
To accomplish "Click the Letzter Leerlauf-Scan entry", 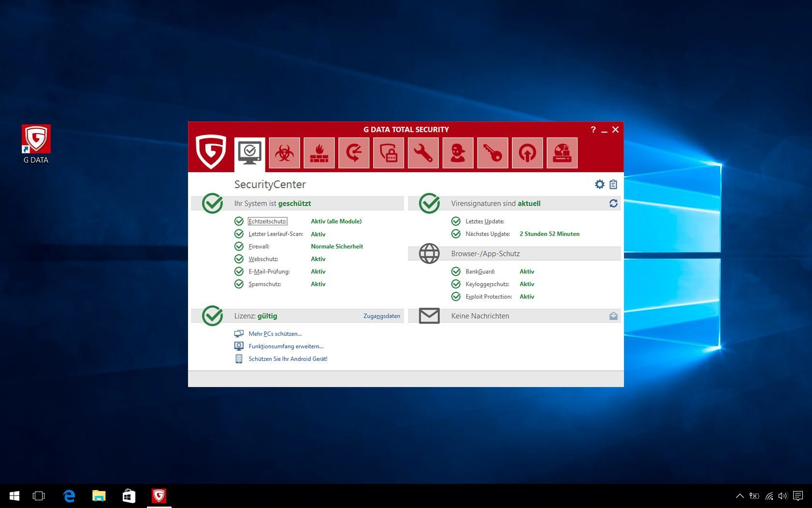I will pos(276,234).
